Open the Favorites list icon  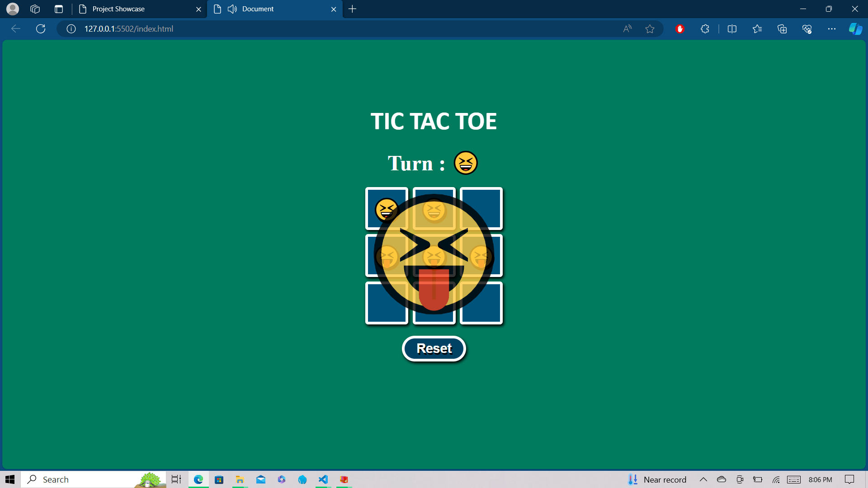(x=757, y=29)
